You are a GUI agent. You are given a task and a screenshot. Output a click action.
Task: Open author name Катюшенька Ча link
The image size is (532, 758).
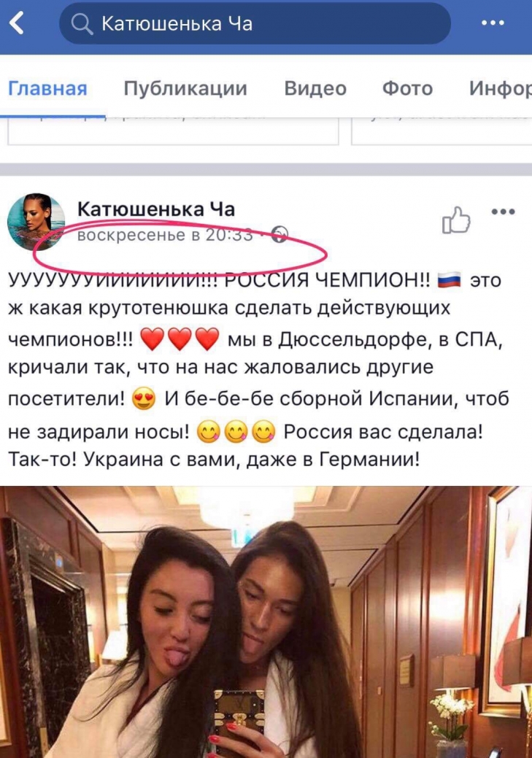tap(156, 209)
